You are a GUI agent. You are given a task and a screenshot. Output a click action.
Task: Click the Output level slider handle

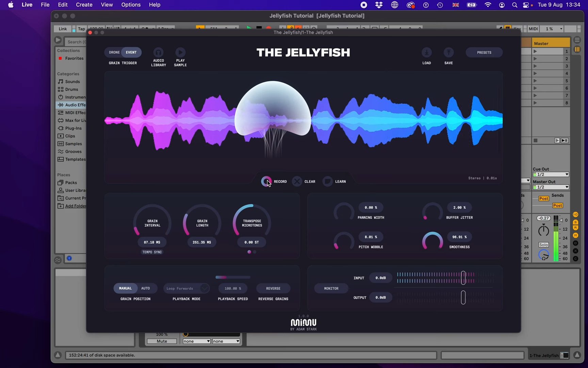(x=463, y=297)
